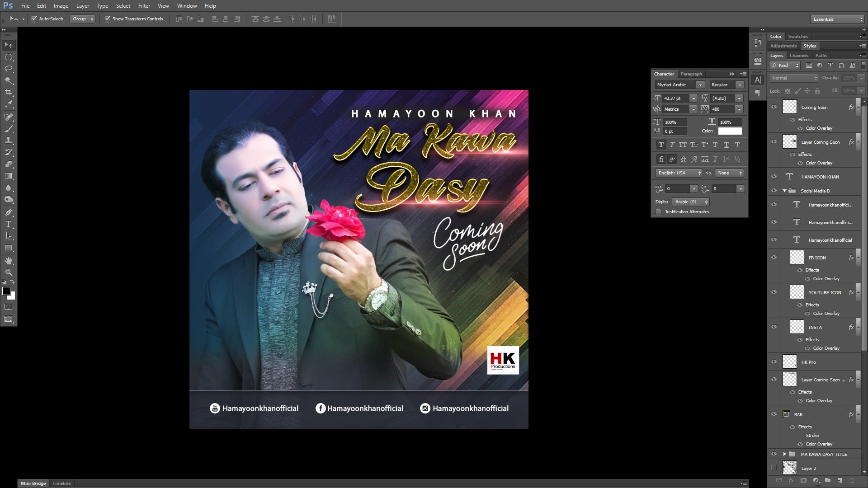
Task: Select the Hand tool
Action: (9, 261)
